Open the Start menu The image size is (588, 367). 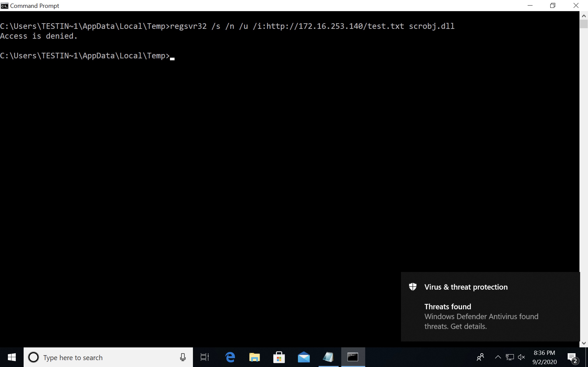click(x=12, y=357)
